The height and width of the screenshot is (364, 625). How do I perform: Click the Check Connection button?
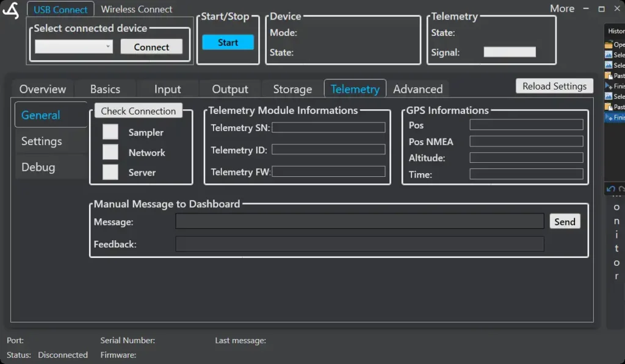[139, 111]
